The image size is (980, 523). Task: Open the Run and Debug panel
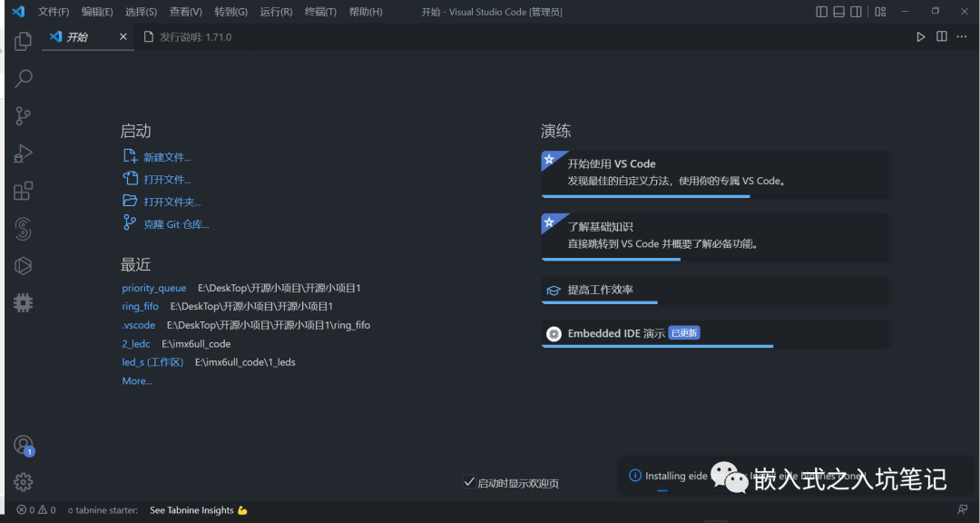point(22,153)
